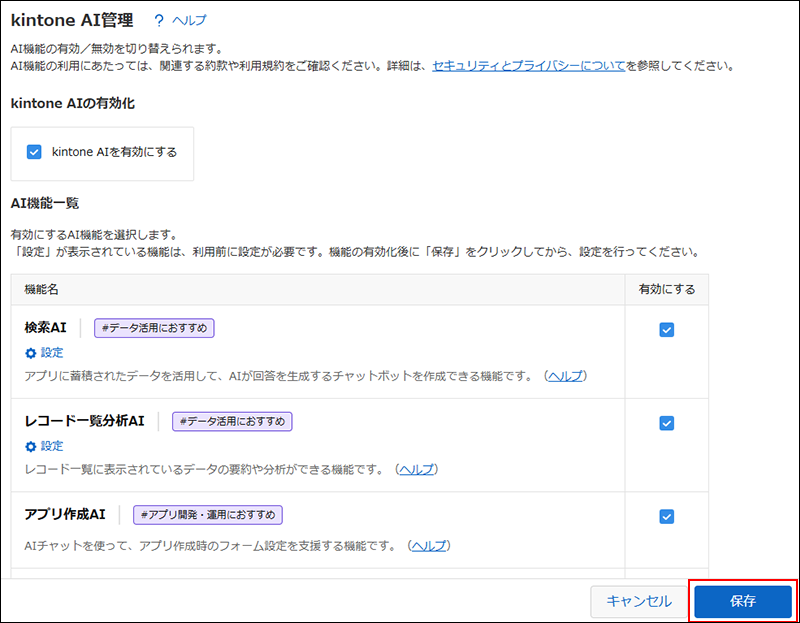The width and height of the screenshot is (800, 623).
Task: Click the gear icon under 検索AI
Action: (x=31, y=353)
